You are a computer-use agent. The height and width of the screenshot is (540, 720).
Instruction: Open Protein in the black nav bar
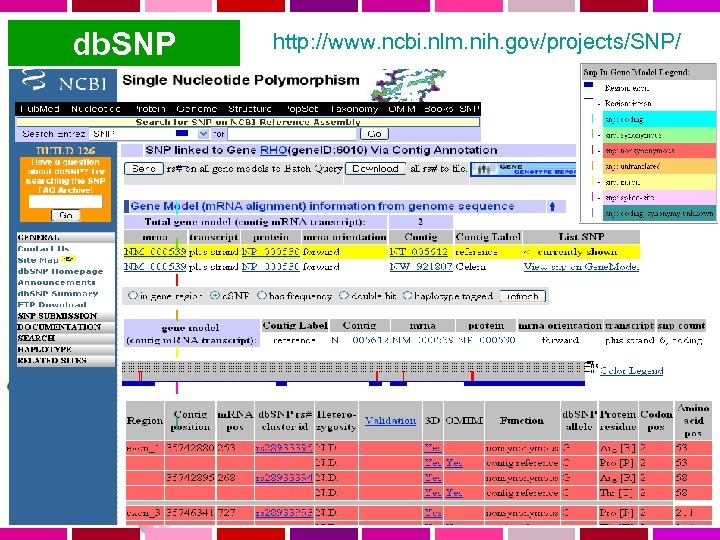click(x=150, y=109)
